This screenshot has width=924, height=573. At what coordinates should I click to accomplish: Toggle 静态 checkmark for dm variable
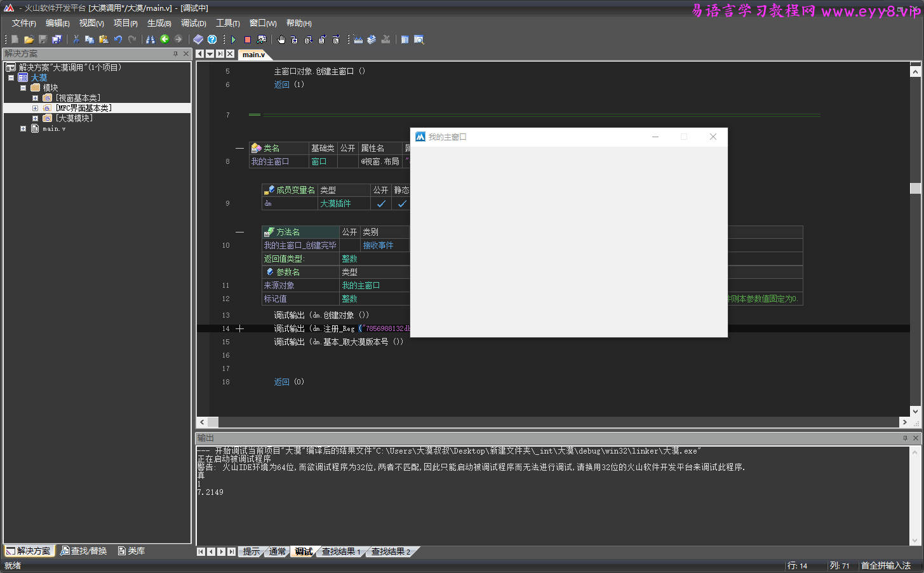point(402,204)
